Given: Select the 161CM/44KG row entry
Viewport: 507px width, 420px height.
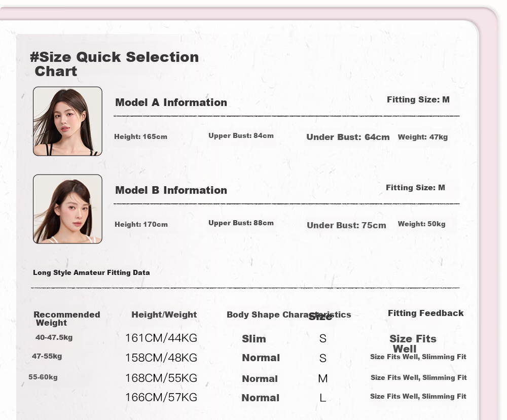Looking at the screenshot, I should click(x=161, y=338).
